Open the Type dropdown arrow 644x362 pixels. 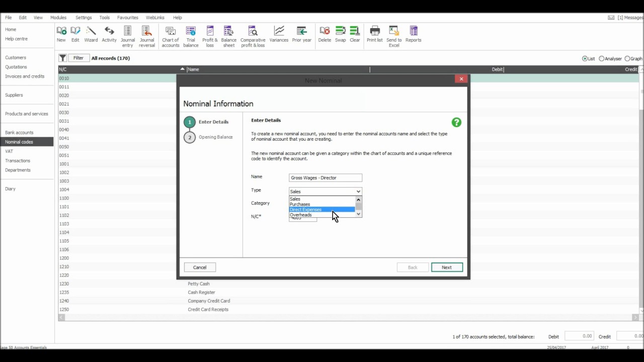coord(358,192)
